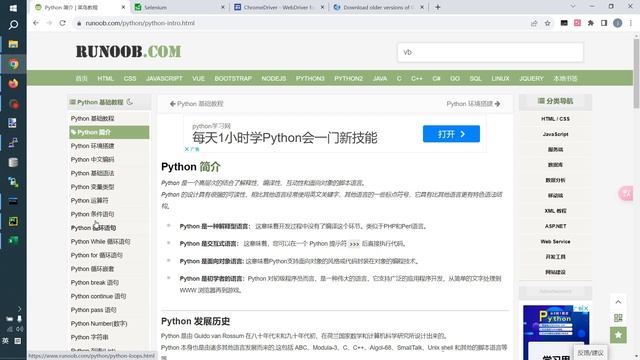The image size is (640, 360).
Task: Open LINUX in the green nav
Action: tap(500, 78)
